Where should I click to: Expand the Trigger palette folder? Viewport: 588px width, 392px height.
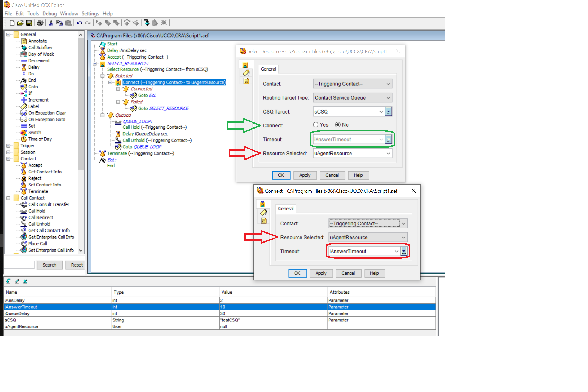pos(8,146)
